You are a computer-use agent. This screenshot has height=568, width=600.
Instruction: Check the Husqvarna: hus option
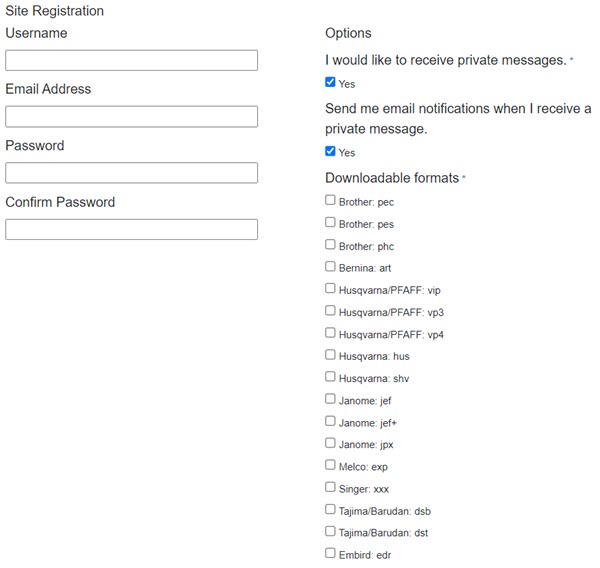331,355
